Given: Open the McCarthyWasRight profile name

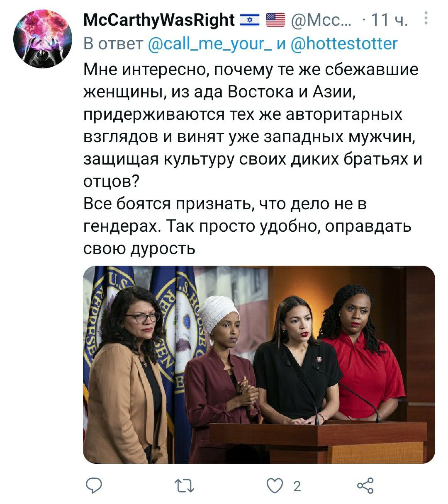Looking at the screenshot, I should click(159, 19).
